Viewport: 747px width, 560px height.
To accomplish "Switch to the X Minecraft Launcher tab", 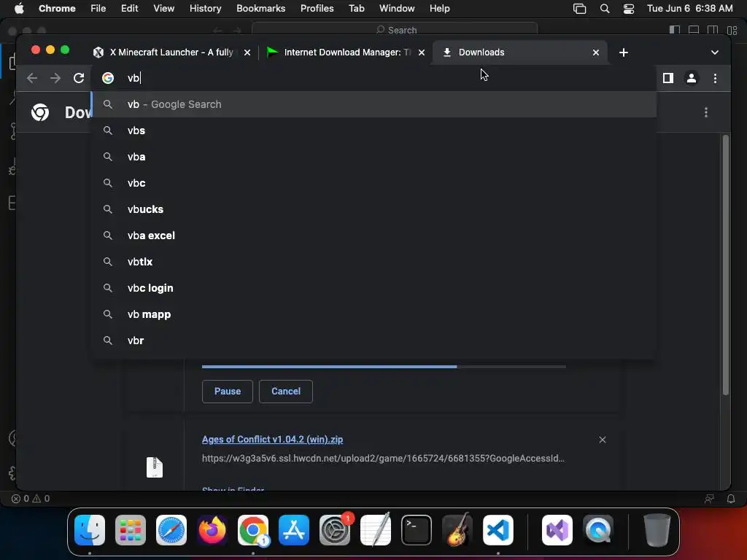I will (171, 52).
